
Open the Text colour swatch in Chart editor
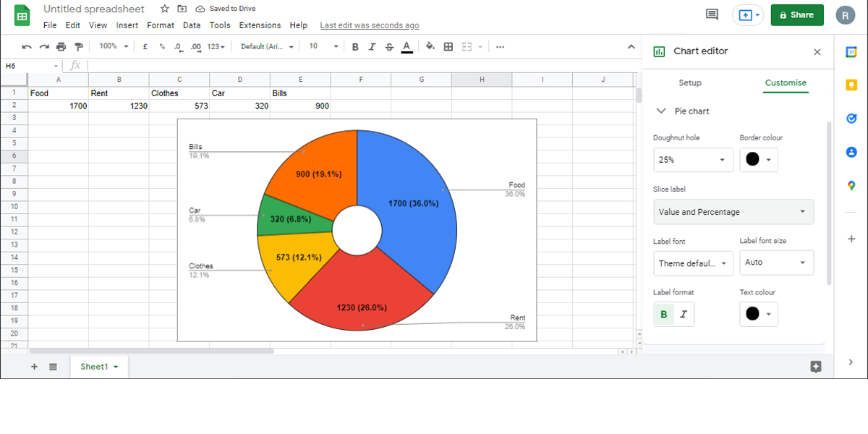(759, 315)
